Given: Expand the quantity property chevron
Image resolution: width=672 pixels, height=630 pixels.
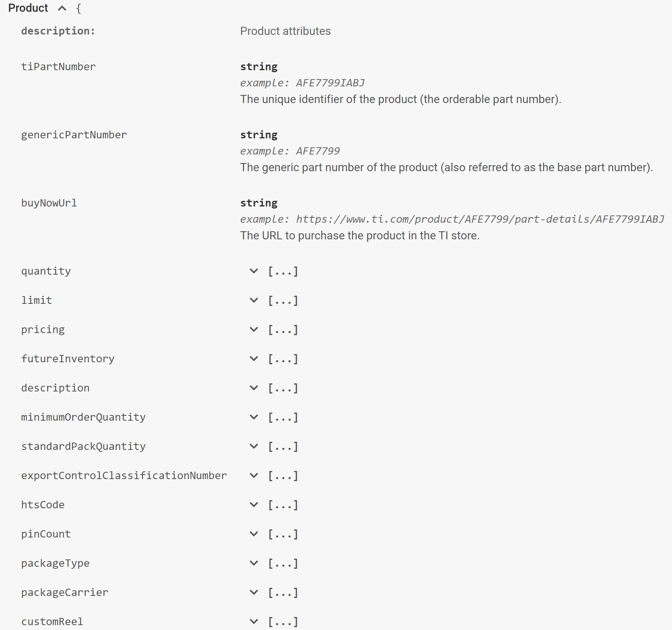Looking at the screenshot, I should 254,271.
